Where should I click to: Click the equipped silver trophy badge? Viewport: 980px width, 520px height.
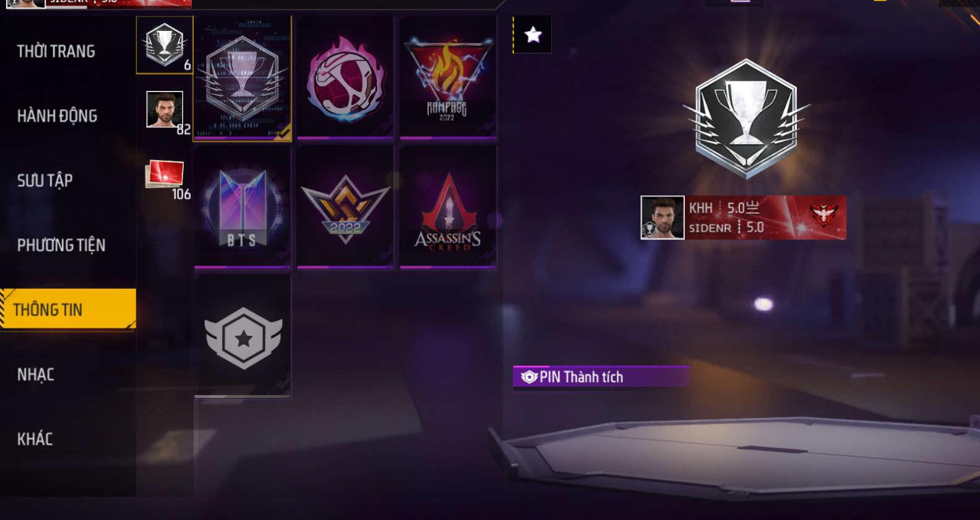click(x=243, y=79)
